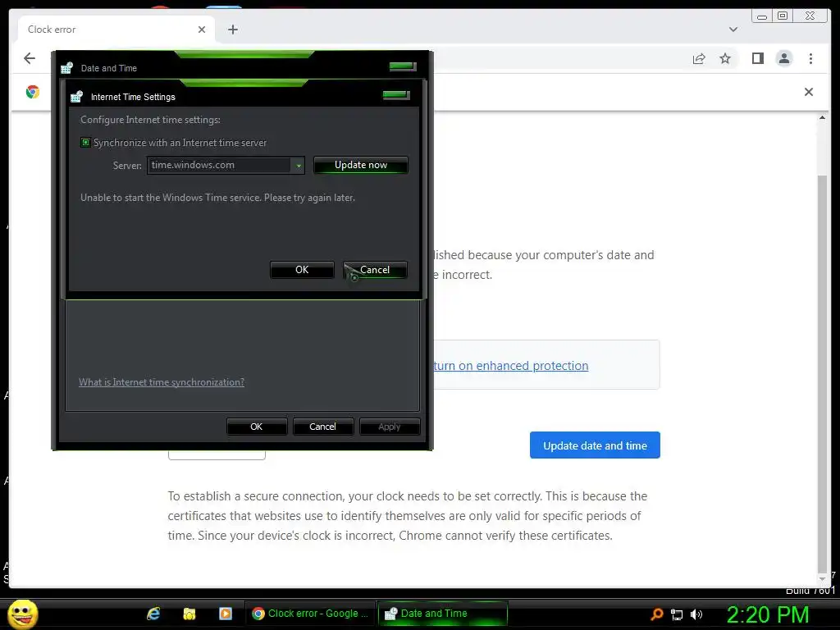The image size is (840, 630).
Task: Open the Start menu smiley button
Action: (22, 614)
